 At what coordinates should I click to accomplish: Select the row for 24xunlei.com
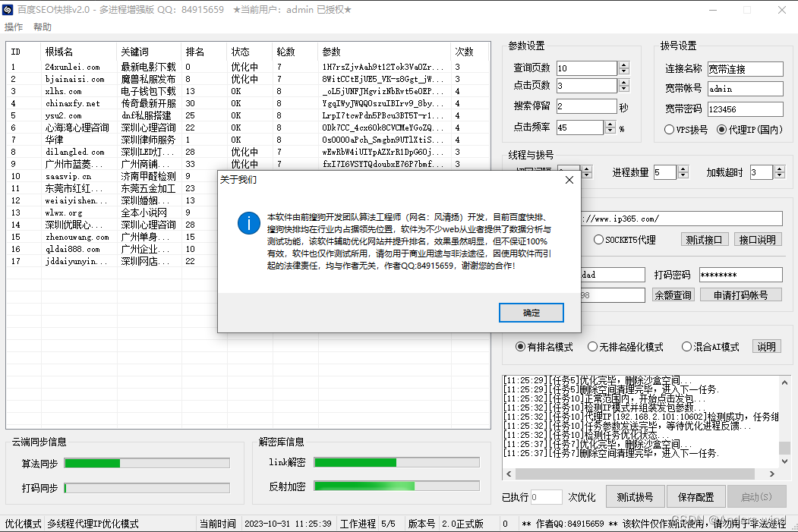(248, 67)
